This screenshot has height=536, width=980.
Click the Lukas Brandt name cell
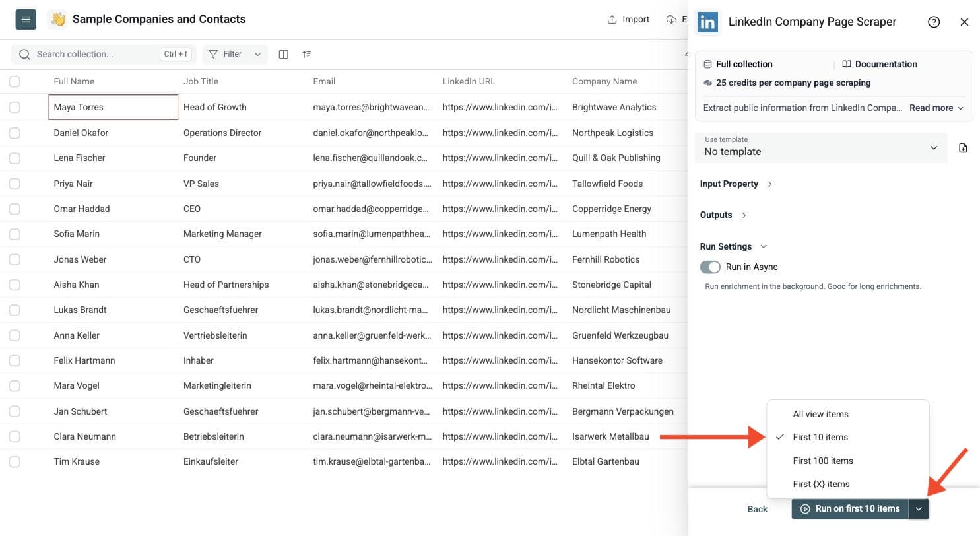[x=113, y=310]
